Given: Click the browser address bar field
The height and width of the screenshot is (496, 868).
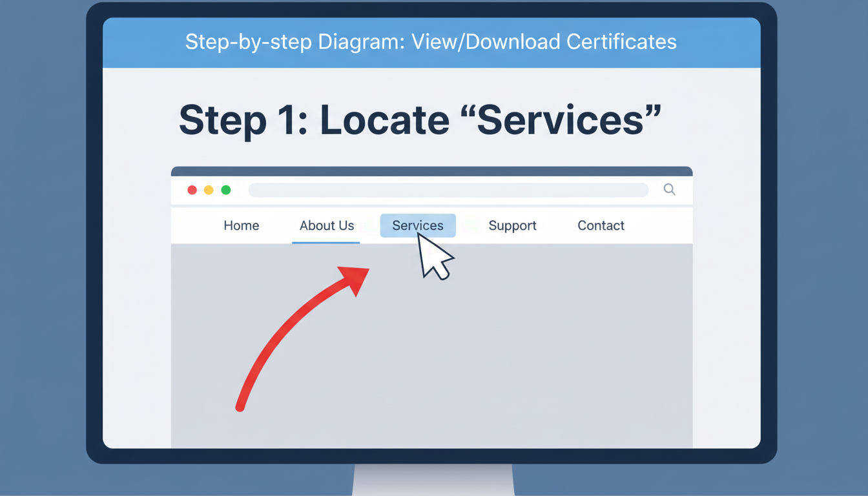Looking at the screenshot, I should (x=448, y=189).
